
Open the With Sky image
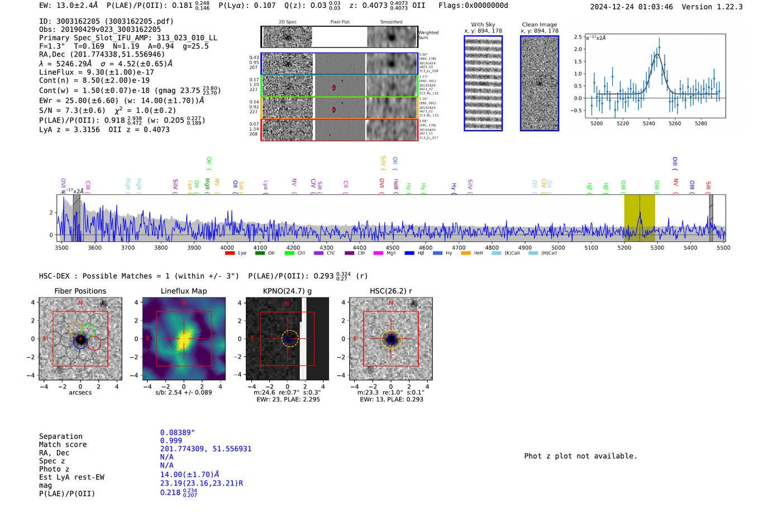pyautogui.click(x=483, y=83)
